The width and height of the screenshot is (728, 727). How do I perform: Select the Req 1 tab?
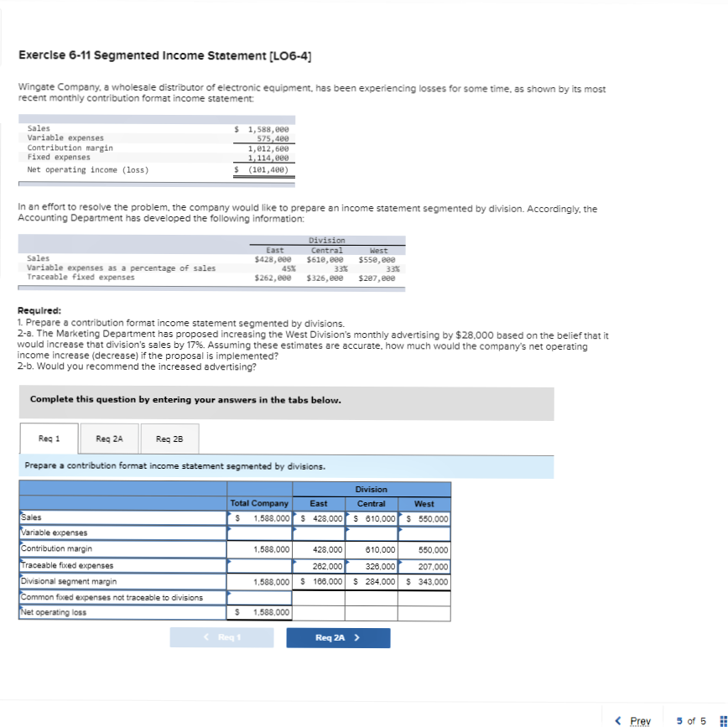(49, 438)
